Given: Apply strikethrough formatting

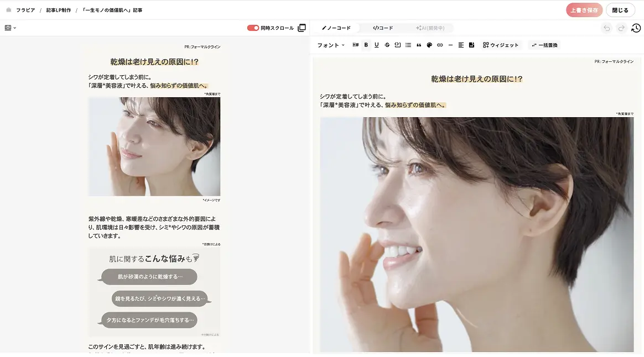Looking at the screenshot, I should click(x=387, y=45).
